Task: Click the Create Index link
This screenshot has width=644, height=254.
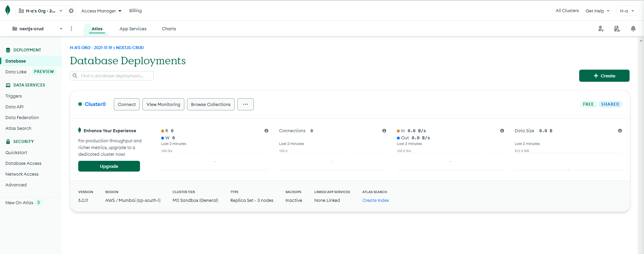Action: pyautogui.click(x=376, y=200)
